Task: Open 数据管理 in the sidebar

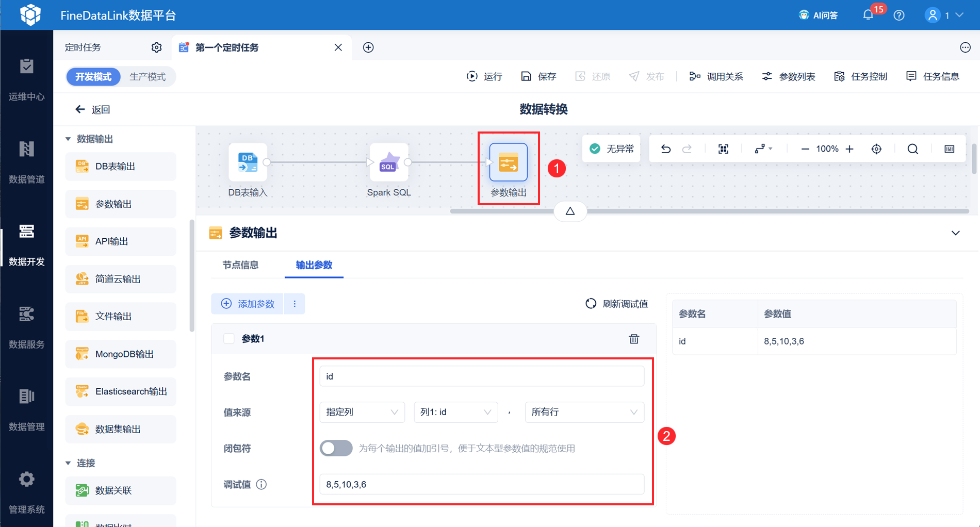Action: click(27, 410)
